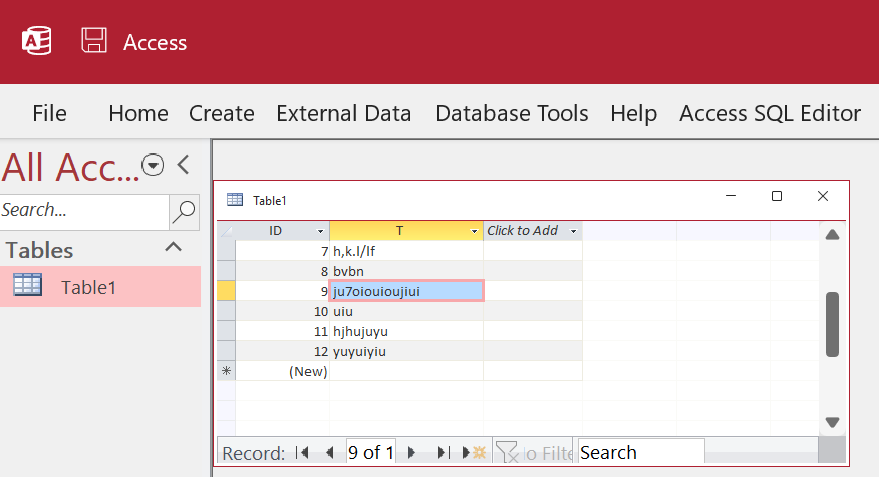Open the ID column filter dropdown
879x477 pixels.
[x=321, y=231]
